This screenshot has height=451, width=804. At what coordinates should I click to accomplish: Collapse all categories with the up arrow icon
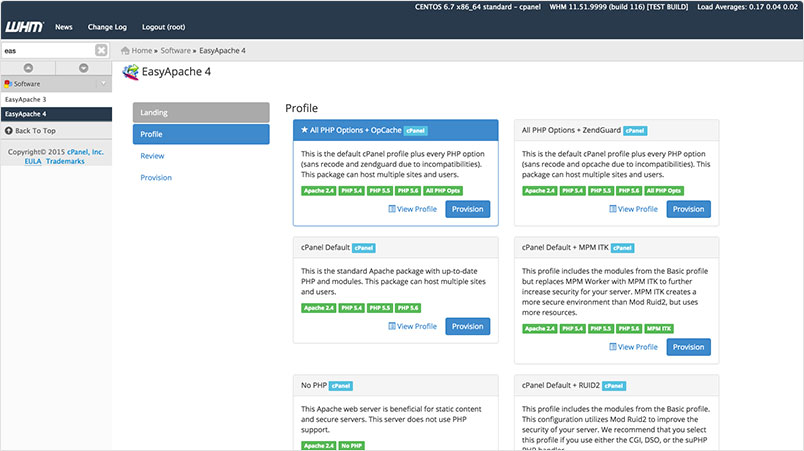[x=28, y=68]
